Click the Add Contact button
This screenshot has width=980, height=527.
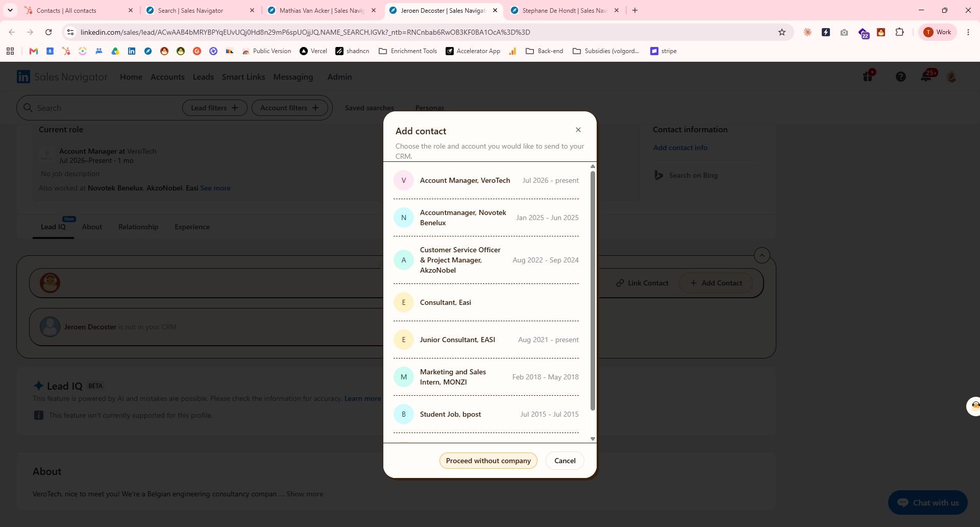(x=716, y=283)
